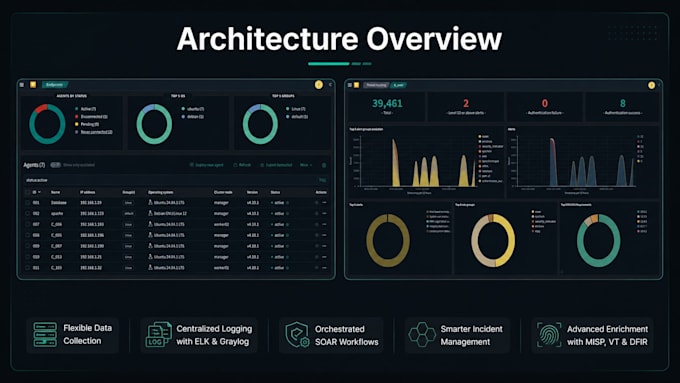Check the box for agent 001 Database

[x=28, y=203]
